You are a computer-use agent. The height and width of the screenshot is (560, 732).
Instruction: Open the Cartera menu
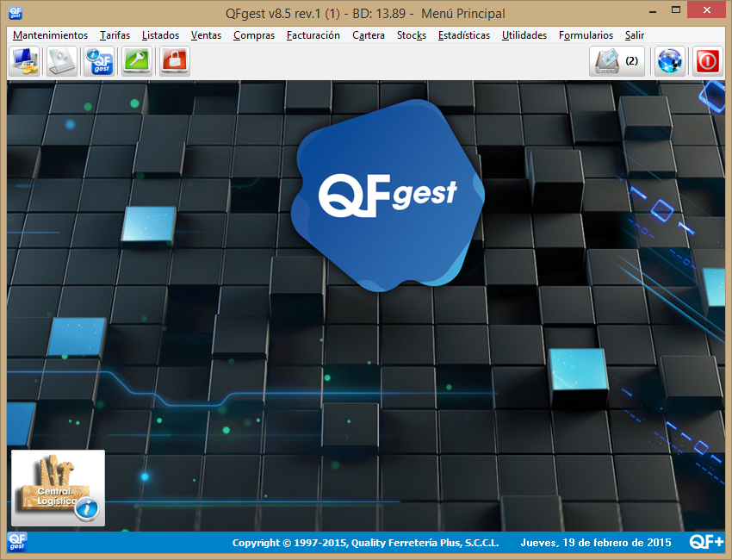(x=369, y=35)
